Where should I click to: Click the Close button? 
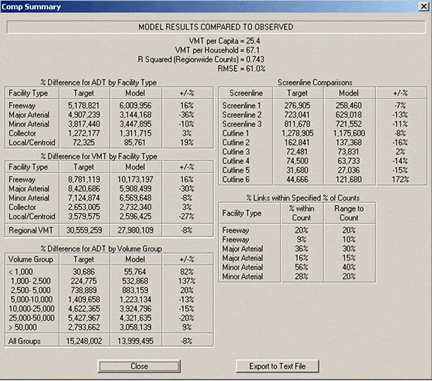point(139,366)
